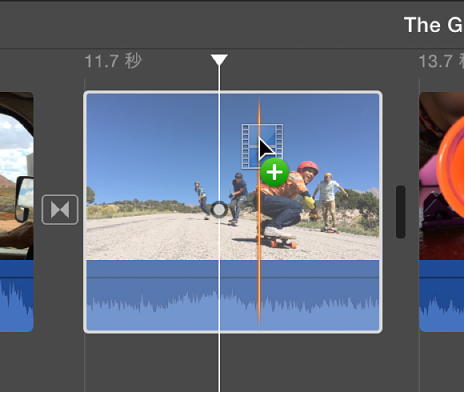Click the right edge of the selected clip
The width and height of the screenshot is (466, 394).
[381, 212]
